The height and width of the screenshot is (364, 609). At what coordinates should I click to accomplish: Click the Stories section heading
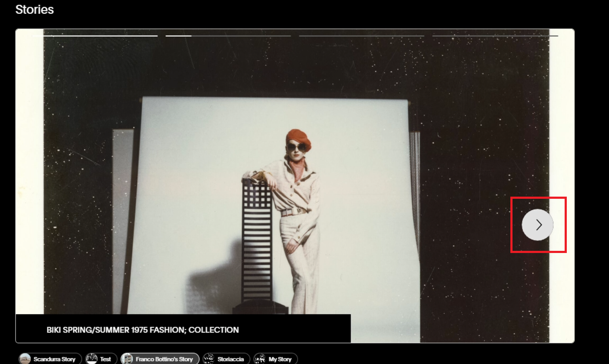coord(34,9)
